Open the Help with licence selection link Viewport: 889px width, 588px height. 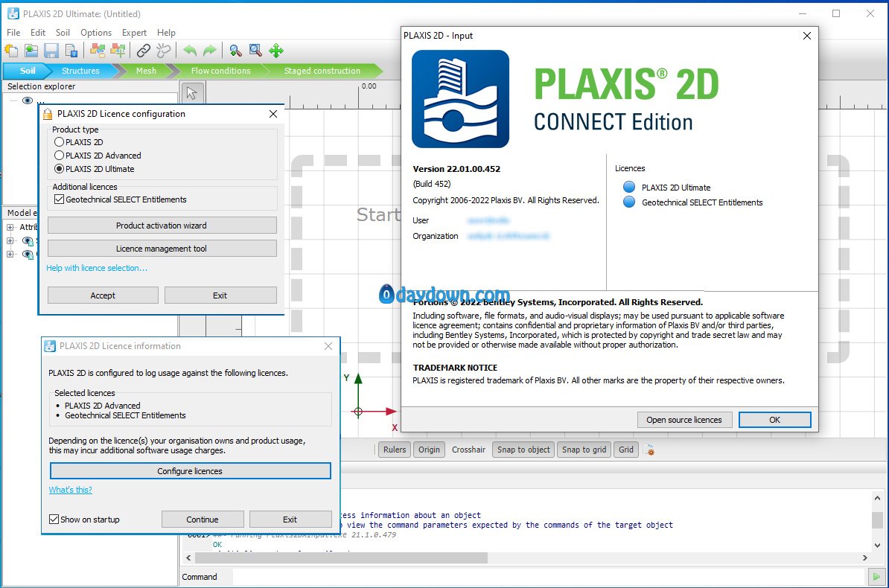pos(97,268)
